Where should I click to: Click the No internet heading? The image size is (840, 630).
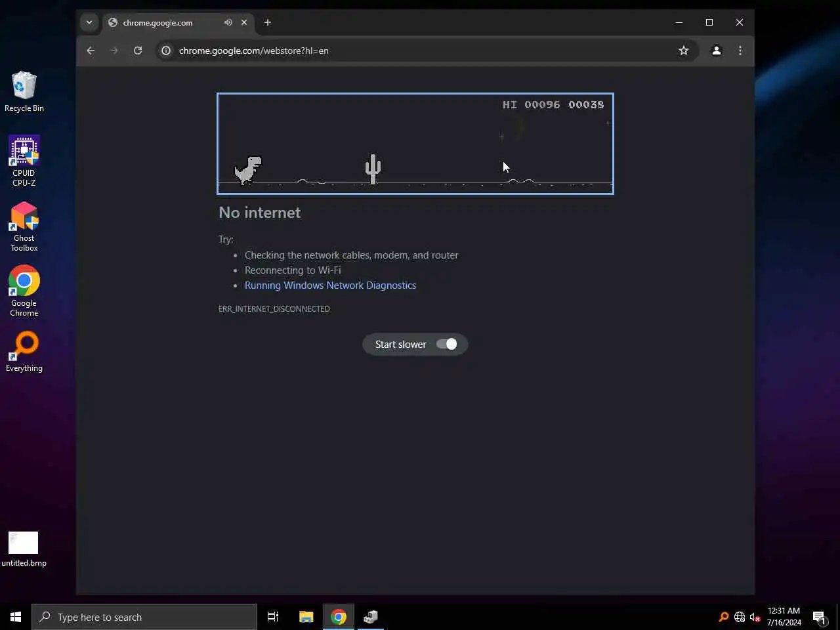point(260,213)
